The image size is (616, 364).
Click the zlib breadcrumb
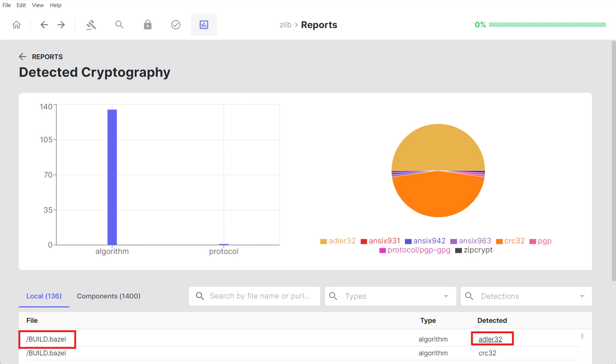285,25
